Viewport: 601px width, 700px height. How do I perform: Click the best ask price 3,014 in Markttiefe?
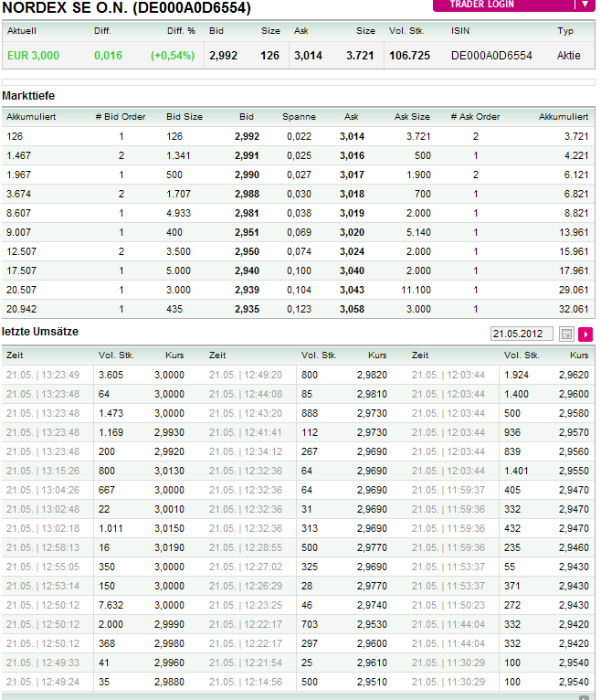(x=352, y=136)
